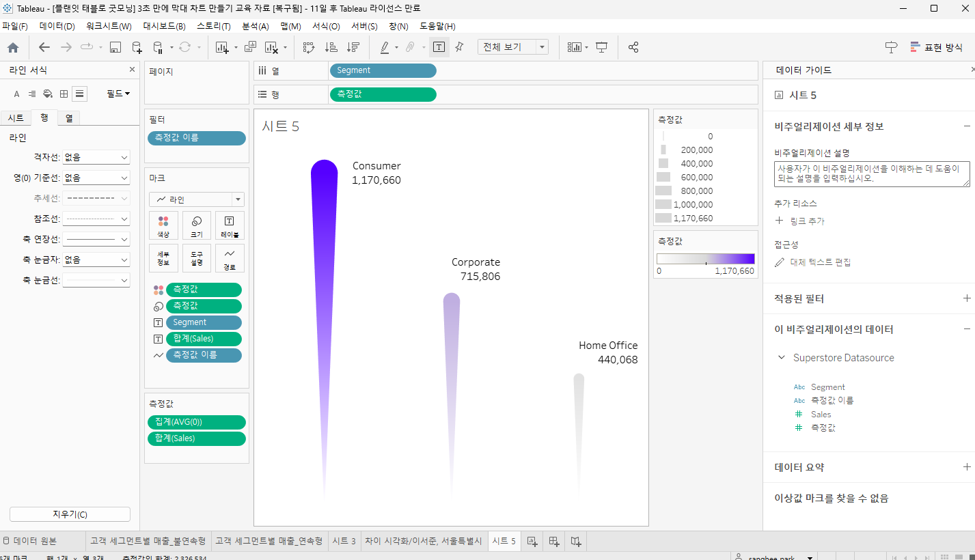Click the save workbook floppy icon

115,47
